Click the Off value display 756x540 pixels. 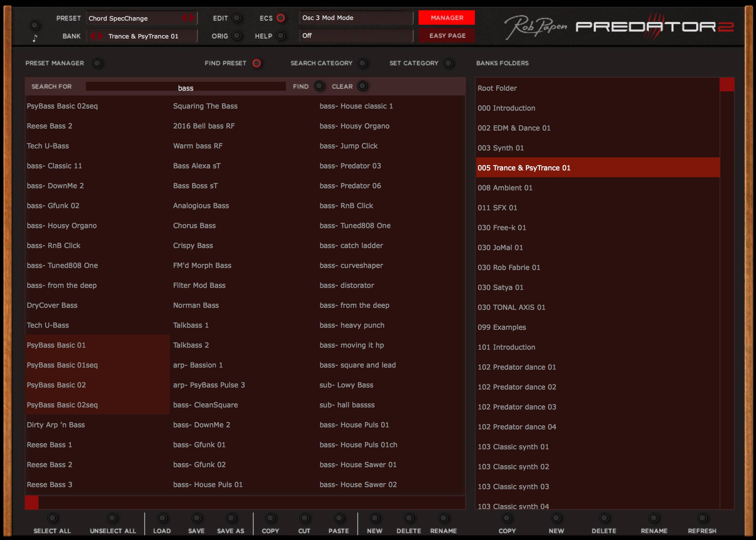pos(356,35)
